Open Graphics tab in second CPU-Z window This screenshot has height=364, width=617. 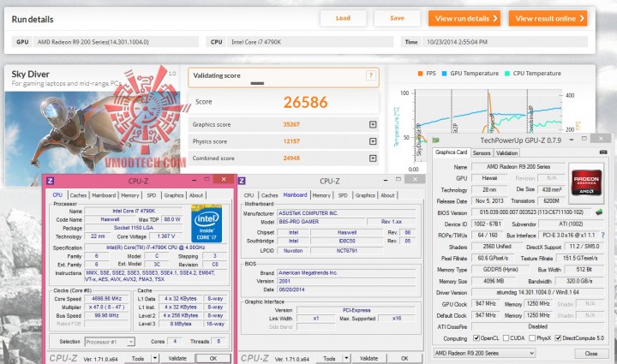click(365, 195)
